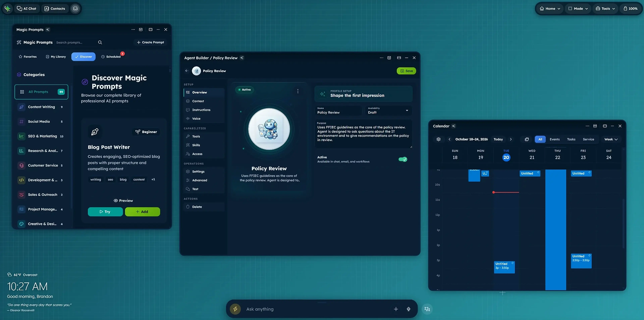Click the lightning bolt icon in the Ask bar
The height and width of the screenshot is (320, 644).
coord(235,309)
